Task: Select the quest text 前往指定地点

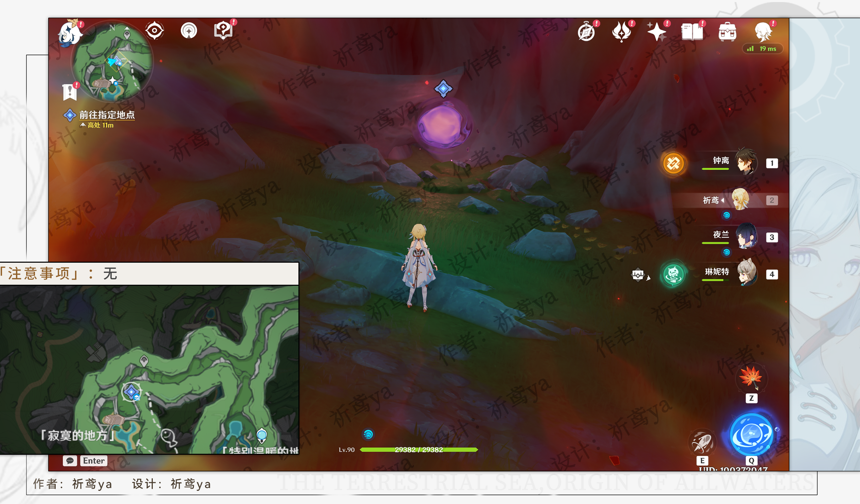Action: point(107,115)
